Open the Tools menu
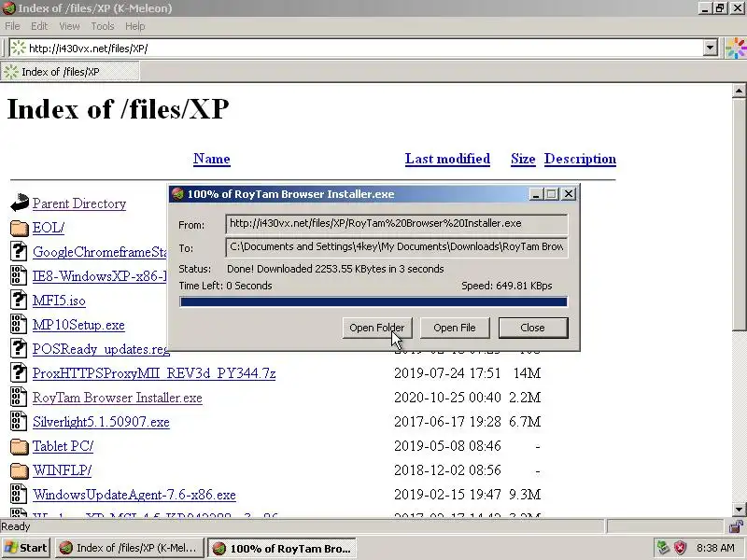 tap(103, 26)
